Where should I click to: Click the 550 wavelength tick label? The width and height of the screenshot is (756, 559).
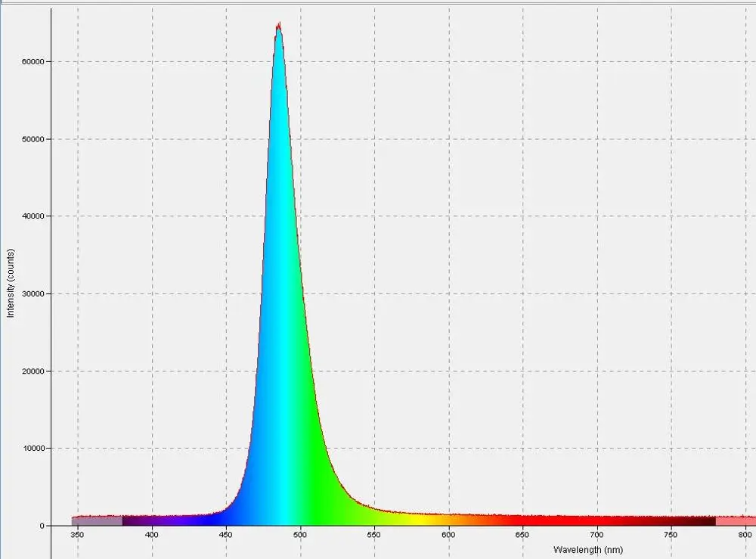[x=374, y=535]
